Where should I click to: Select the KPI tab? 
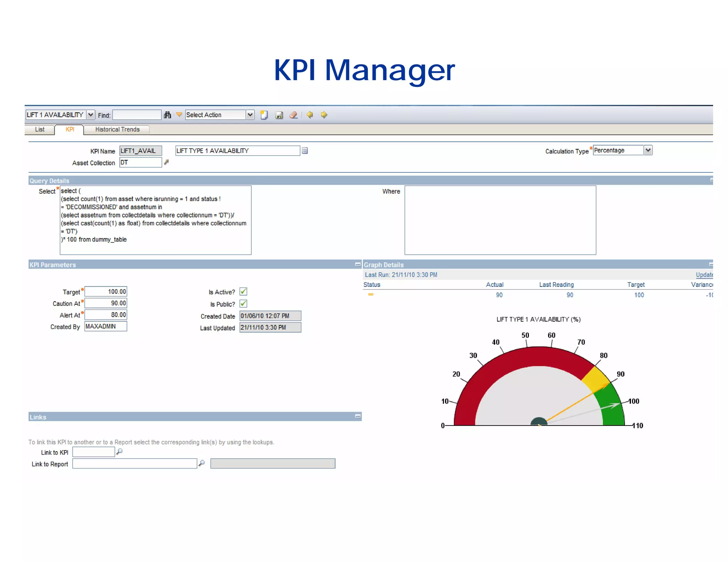click(70, 130)
